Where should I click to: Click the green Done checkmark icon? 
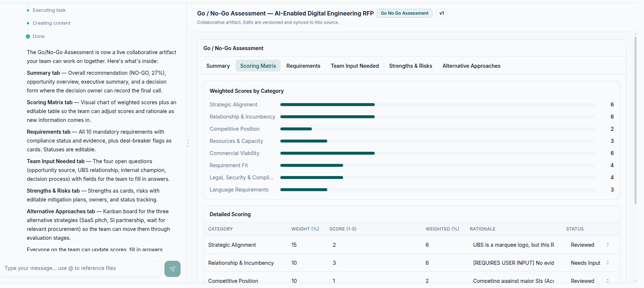28,36
